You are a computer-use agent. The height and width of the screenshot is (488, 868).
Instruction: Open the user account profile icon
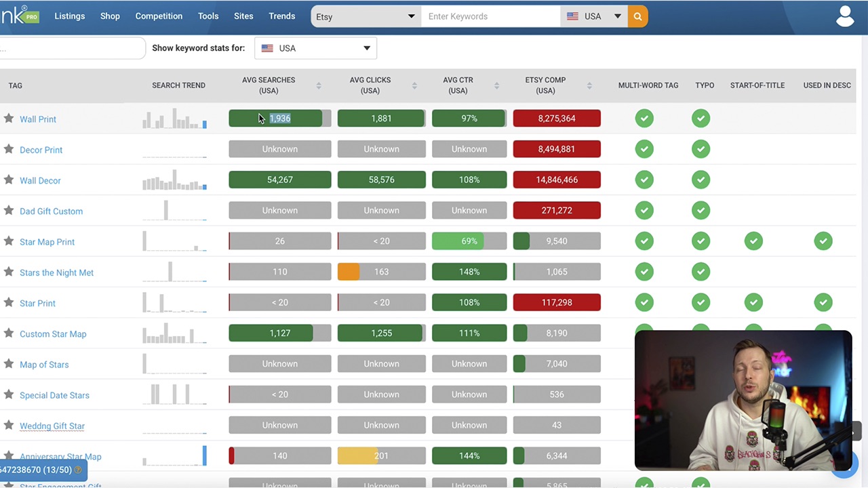845,16
